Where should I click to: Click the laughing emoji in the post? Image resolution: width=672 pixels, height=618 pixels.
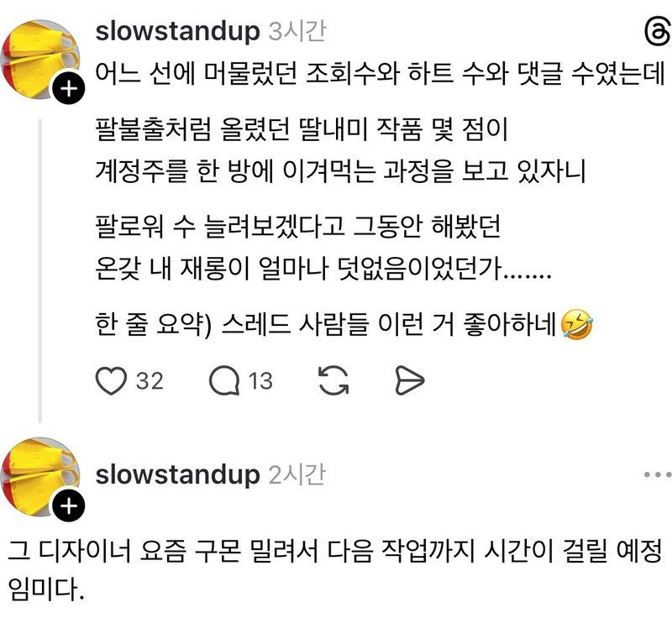click(576, 325)
